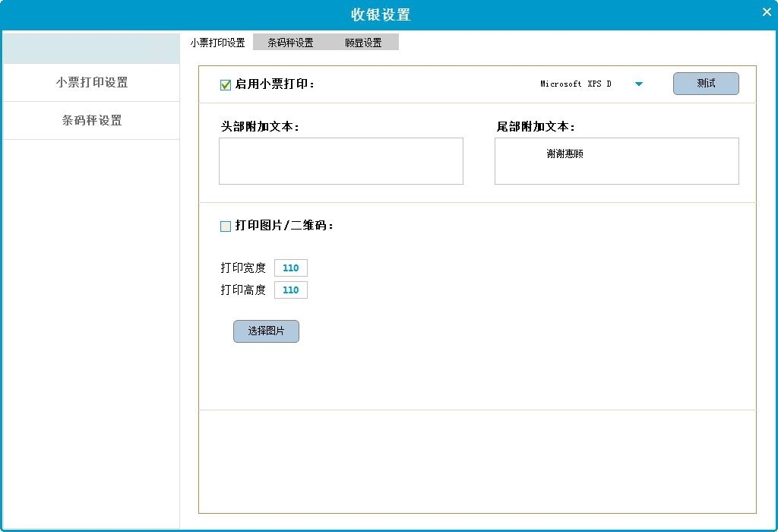This screenshot has width=778, height=532.
Task: Expand the printer list with the blue arrow
Action: click(x=638, y=84)
